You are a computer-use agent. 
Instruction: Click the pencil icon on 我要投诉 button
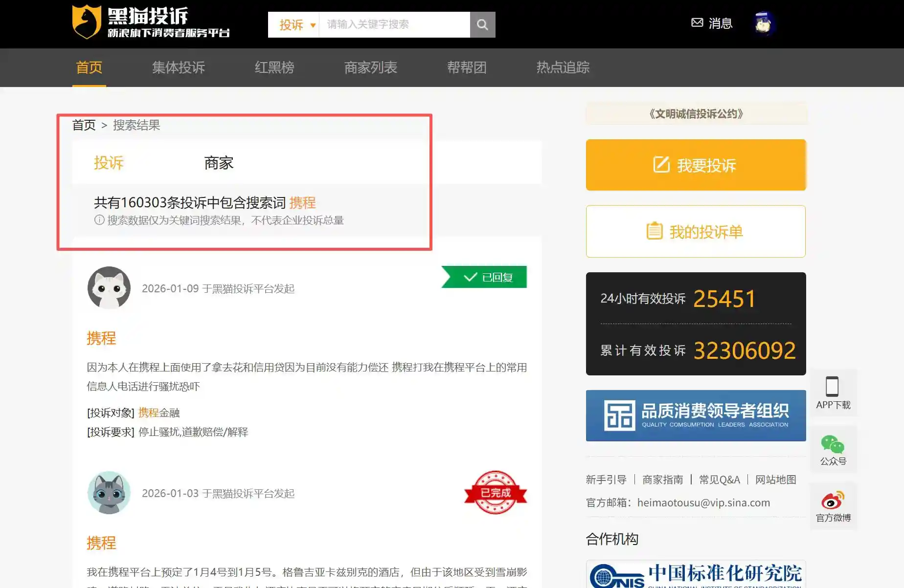(661, 165)
